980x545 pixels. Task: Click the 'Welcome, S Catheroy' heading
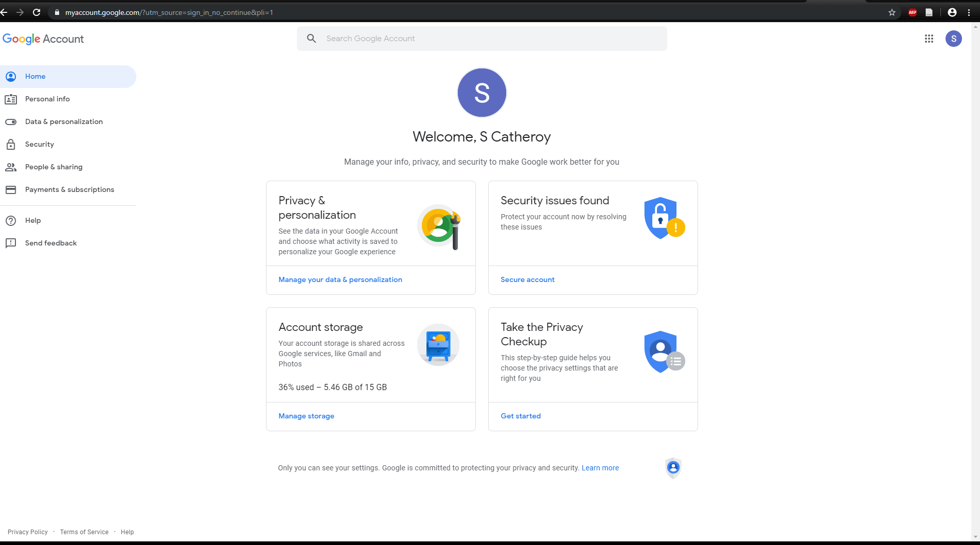482,137
